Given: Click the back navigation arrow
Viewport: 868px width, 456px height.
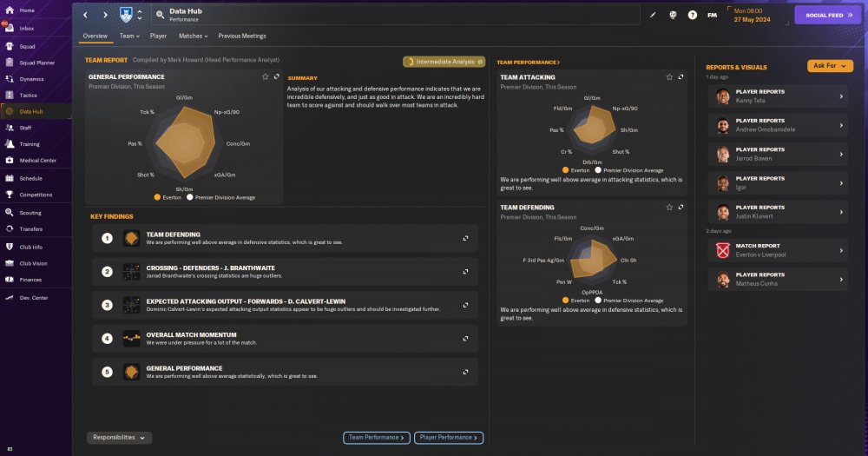Looking at the screenshot, I should (x=85, y=15).
